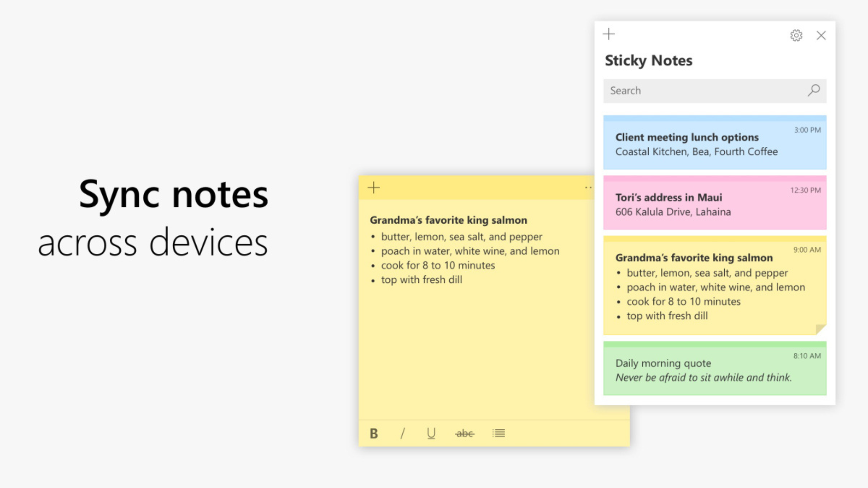Toggle italic formatting in yellow note

coord(402,433)
